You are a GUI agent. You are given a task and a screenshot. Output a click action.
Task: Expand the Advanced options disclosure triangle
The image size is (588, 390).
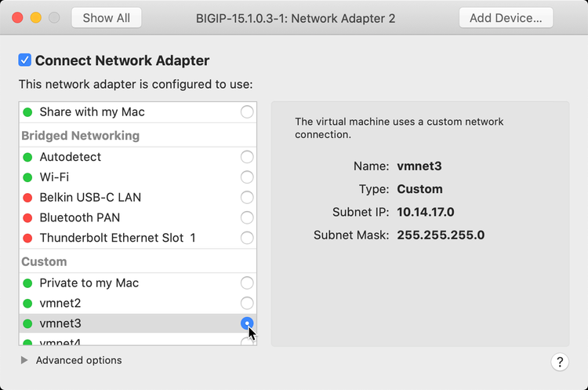click(24, 360)
